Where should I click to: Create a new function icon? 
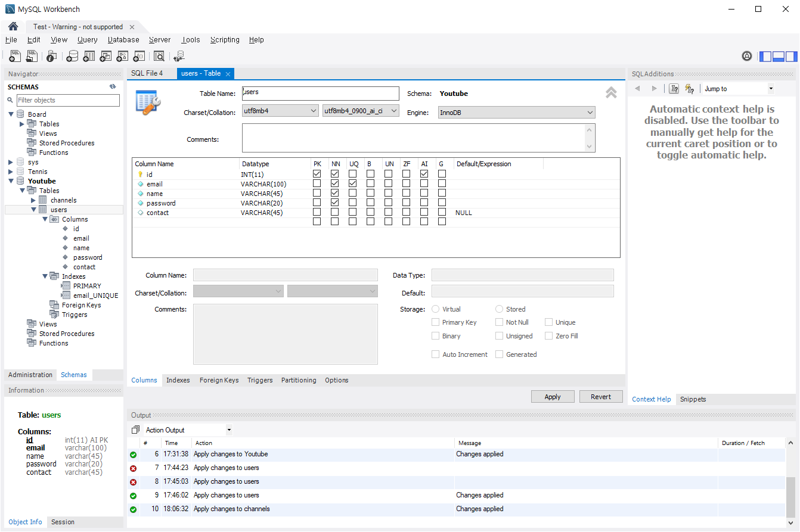[x=139, y=56]
